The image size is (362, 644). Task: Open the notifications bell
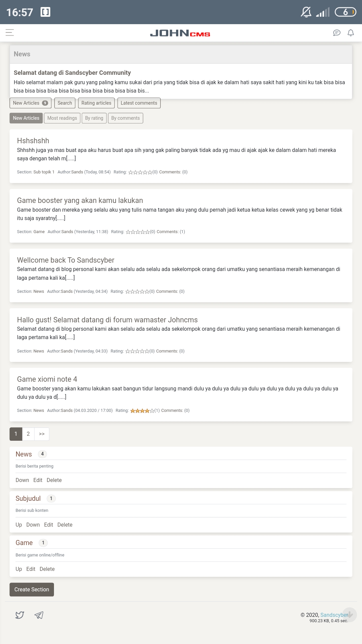351,33
